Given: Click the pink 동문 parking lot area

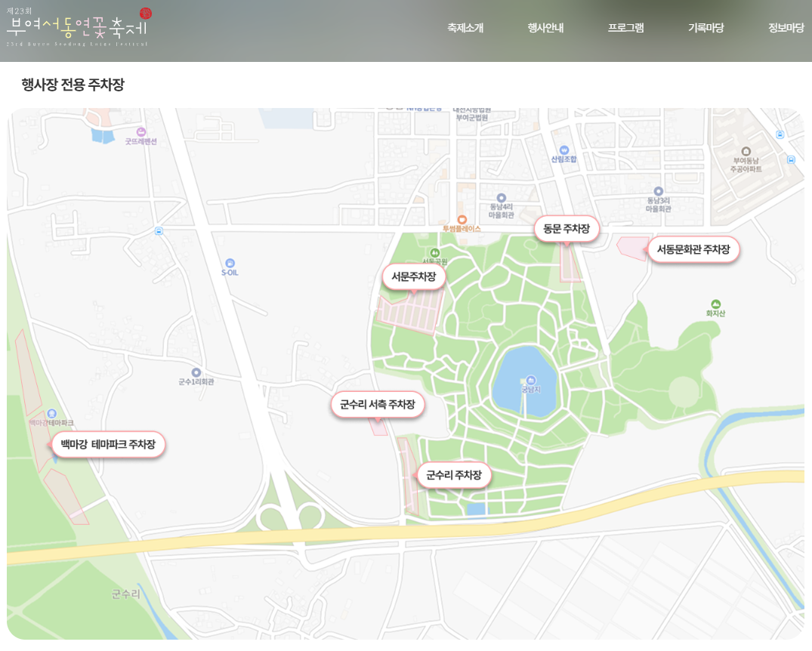Looking at the screenshot, I should pyautogui.click(x=570, y=263).
